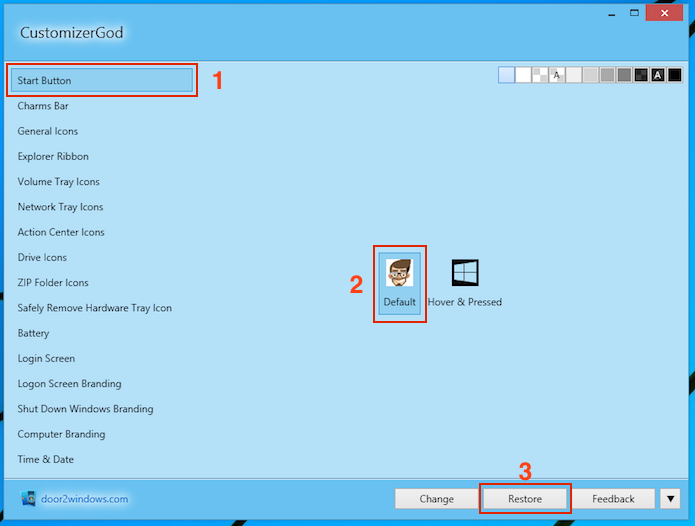Pick the medium gray background swatch
The image size is (695, 526).
(x=607, y=75)
